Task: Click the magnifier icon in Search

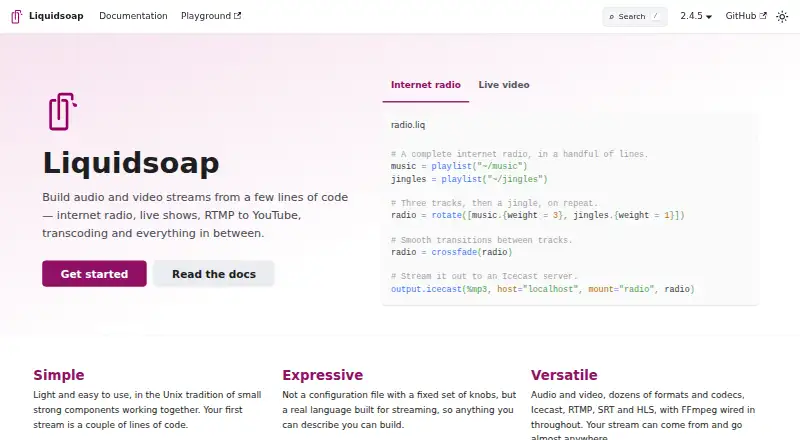Action: (x=612, y=17)
